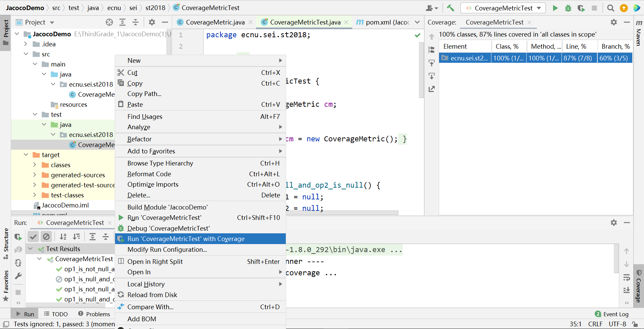This screenshot has height=329, width=644.
Task: Open Project panel settings gear
Action: pyautogui.click(x=152, y=22)
